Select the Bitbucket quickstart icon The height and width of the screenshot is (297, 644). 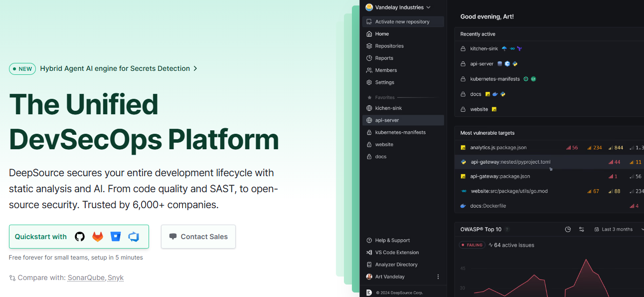click(x=116, y=237)
